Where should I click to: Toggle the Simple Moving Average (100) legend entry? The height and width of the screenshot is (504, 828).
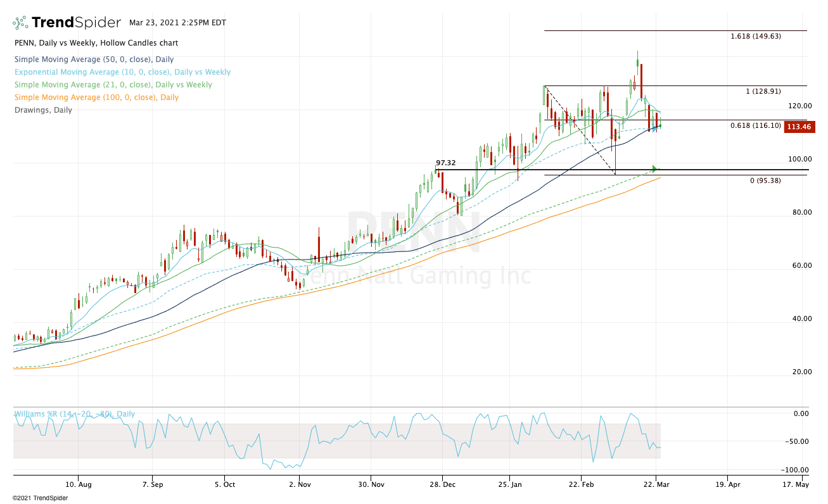[x=96, y=98]
